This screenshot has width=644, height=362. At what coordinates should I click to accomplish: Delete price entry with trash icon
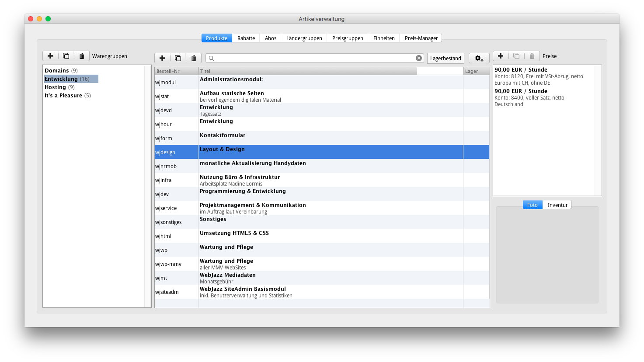coord(532,56)
